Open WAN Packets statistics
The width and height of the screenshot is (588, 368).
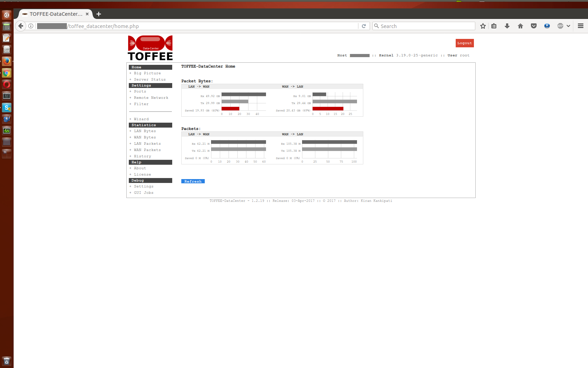[x=147, y=150]
